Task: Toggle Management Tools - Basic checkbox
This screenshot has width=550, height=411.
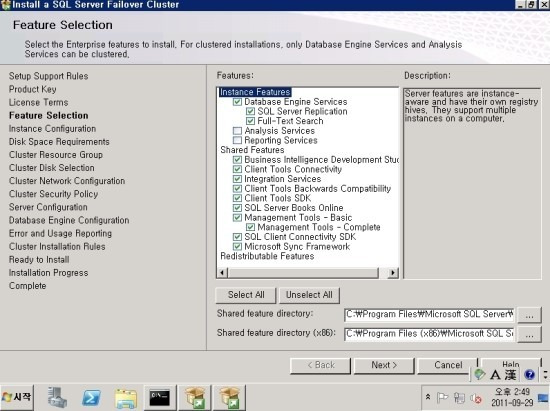Action: 237,218
